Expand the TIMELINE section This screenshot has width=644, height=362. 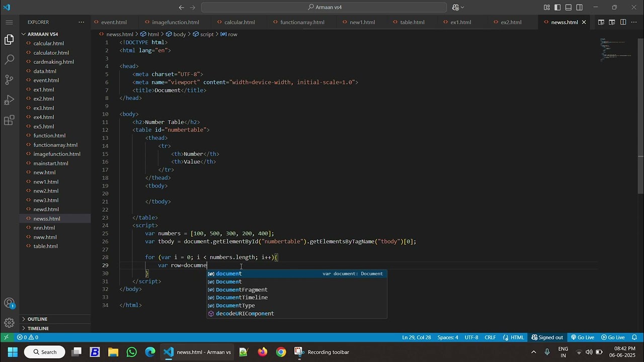pos(38,328)
